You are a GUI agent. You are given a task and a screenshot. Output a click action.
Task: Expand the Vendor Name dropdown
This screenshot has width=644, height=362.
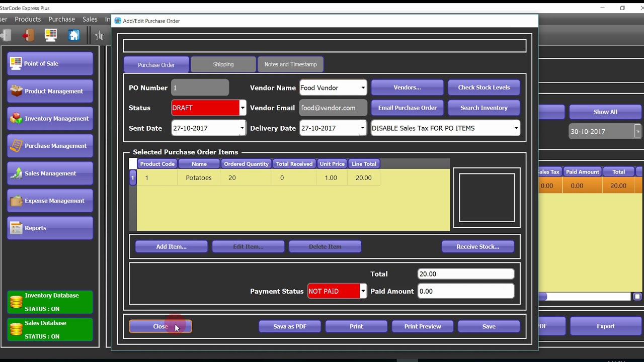tap(363, 87)
